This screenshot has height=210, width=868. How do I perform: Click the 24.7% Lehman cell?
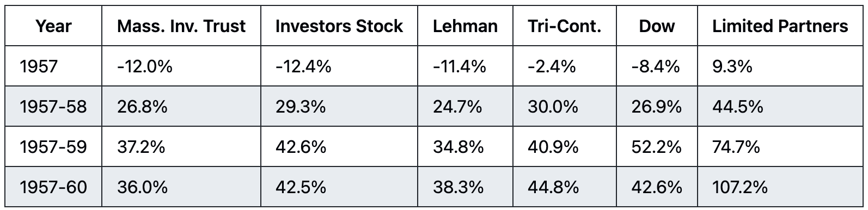point(457,107)
